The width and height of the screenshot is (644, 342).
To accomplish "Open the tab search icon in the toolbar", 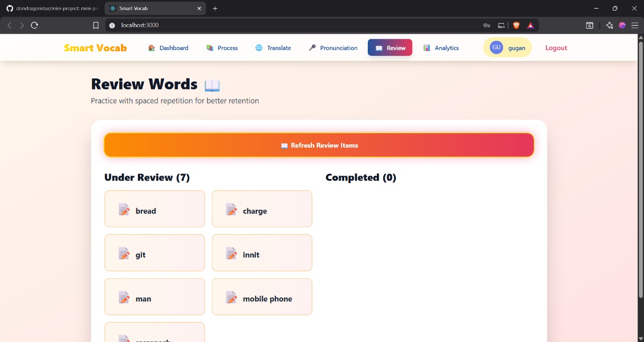I will pos(590,25).
